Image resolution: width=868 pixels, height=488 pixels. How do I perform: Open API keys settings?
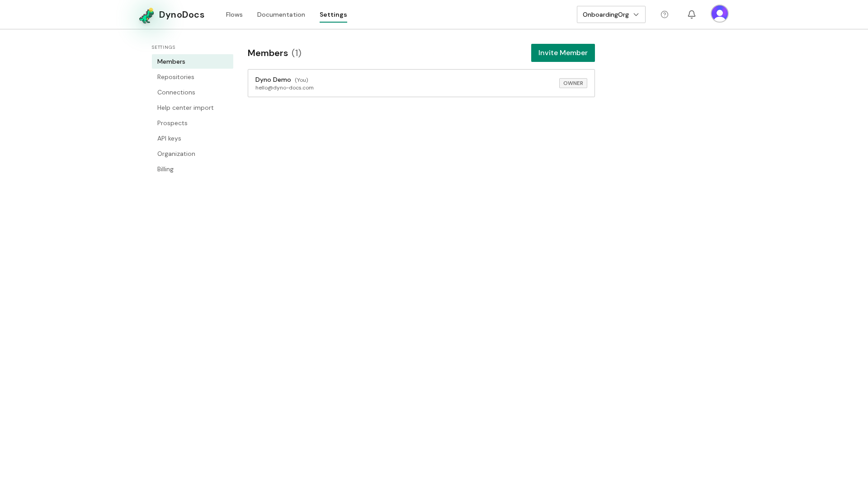(193, 138)
